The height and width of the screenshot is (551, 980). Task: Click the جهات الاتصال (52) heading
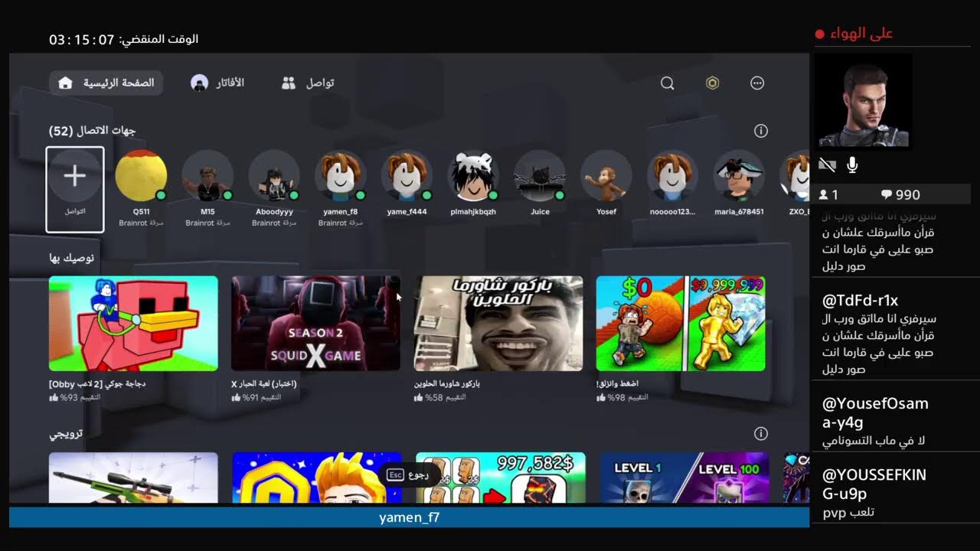coord(93,131)
